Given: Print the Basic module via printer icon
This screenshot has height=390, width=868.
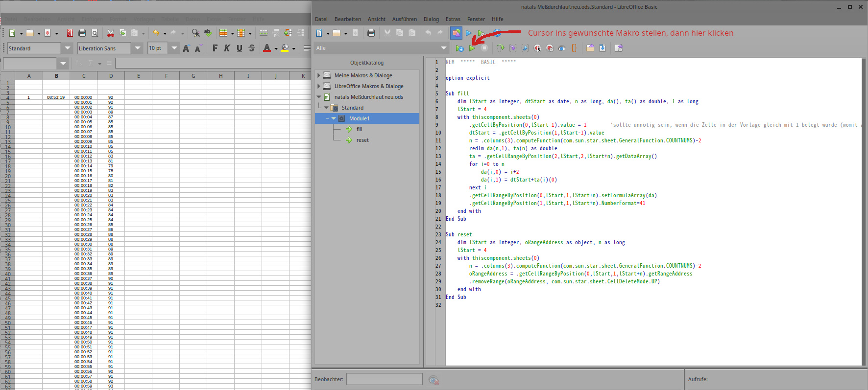Looking at the screenshot, I should coord(371,33).
